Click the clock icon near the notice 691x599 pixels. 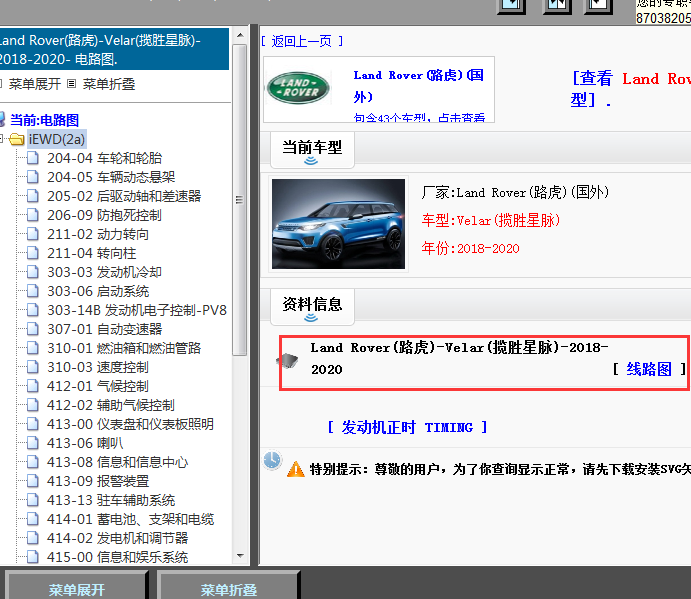(x=272, y=460)
